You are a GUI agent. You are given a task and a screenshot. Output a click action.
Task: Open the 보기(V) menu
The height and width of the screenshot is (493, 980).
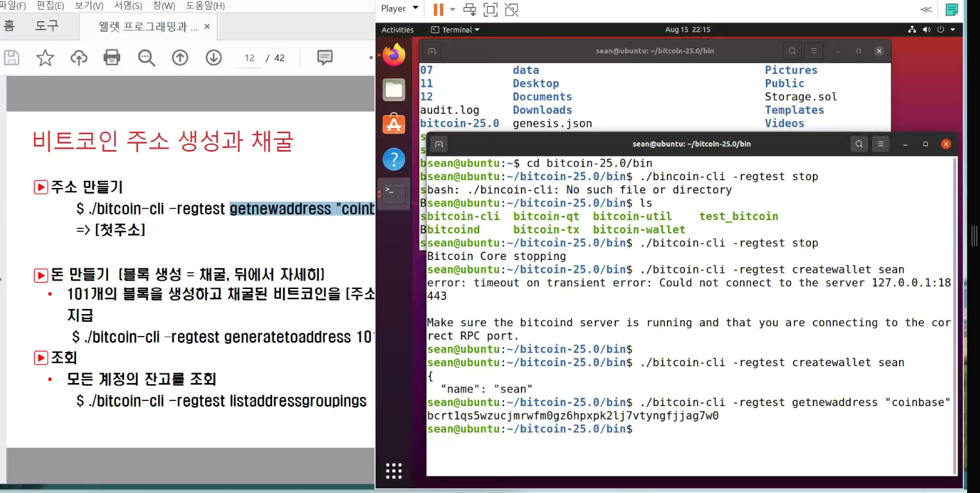[89, 6]
